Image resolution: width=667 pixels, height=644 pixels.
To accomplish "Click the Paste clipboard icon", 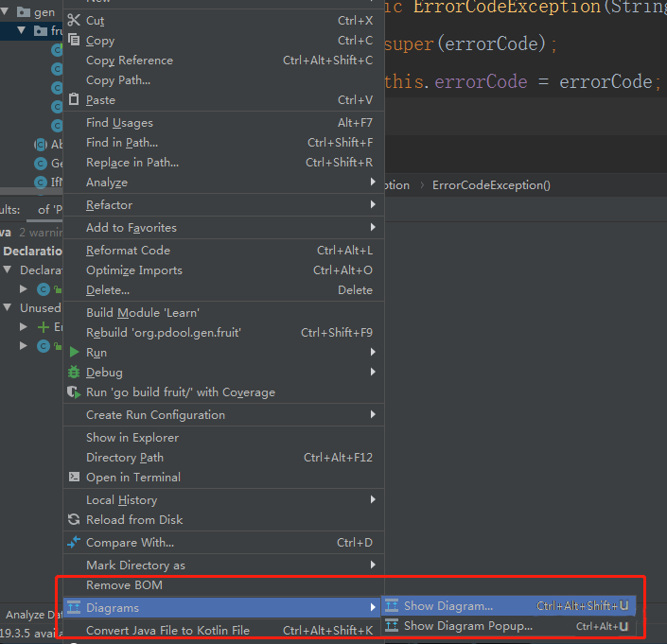I will tap(74, 100).
